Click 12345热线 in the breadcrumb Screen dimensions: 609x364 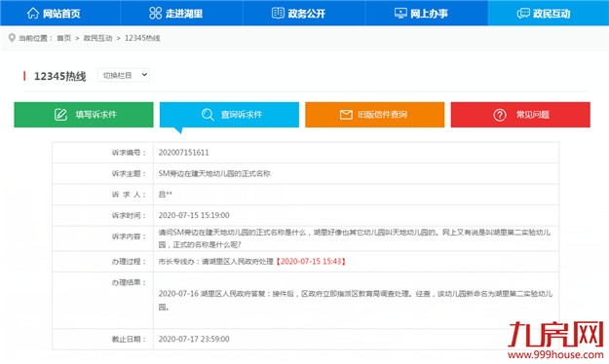pyautogui.click(x=142, y=38)
